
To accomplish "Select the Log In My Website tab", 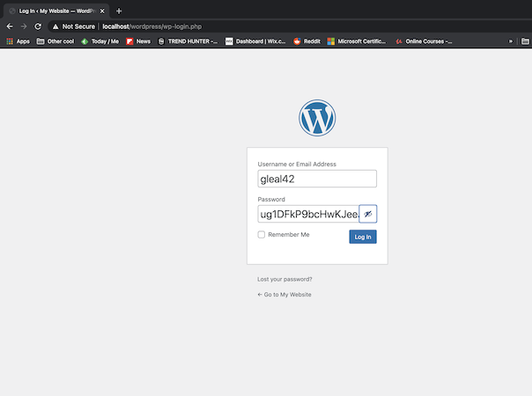I will click(x=56, y=11).
